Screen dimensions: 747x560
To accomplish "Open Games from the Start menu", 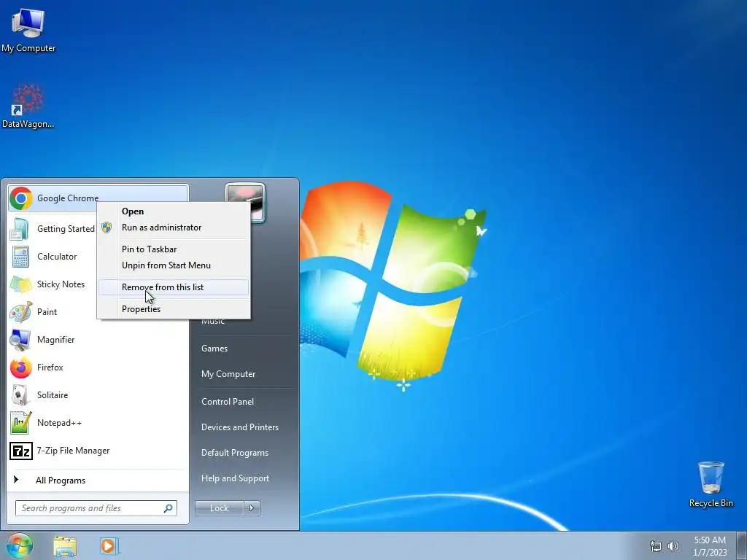I will [214, 349].
